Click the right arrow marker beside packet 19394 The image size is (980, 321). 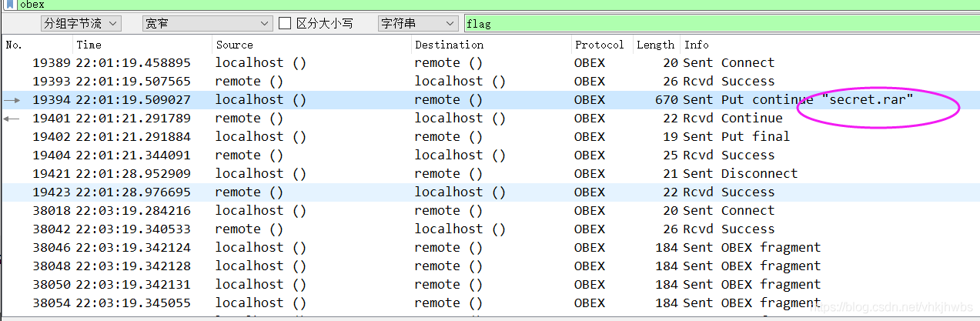pyautogui.click(x=12, y=100)
